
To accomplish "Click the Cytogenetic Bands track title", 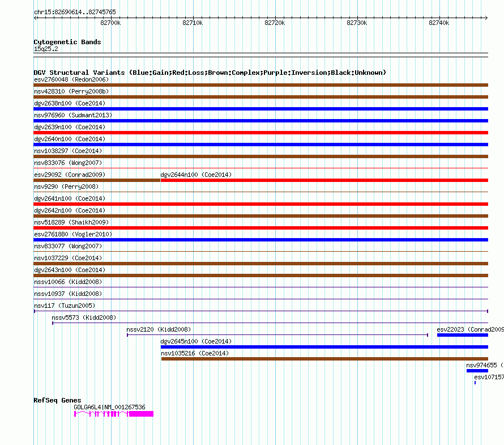I will point(67,42).
